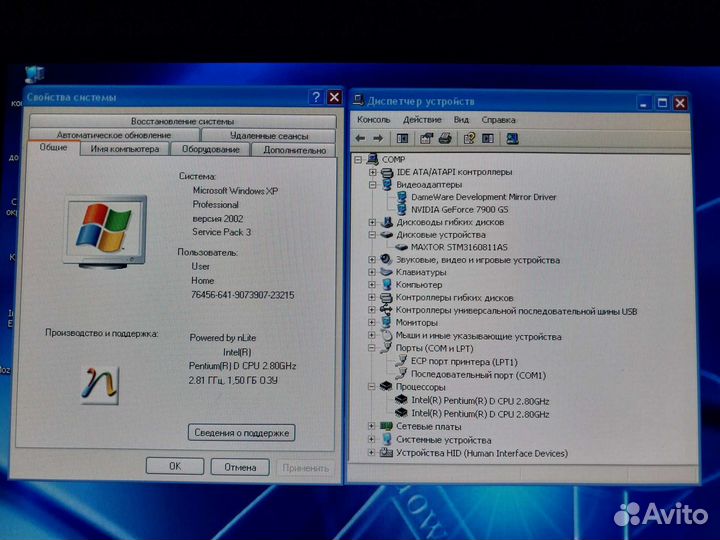
Task: Open Автоматическое обновление tab
Action: [x=114, y=135]
